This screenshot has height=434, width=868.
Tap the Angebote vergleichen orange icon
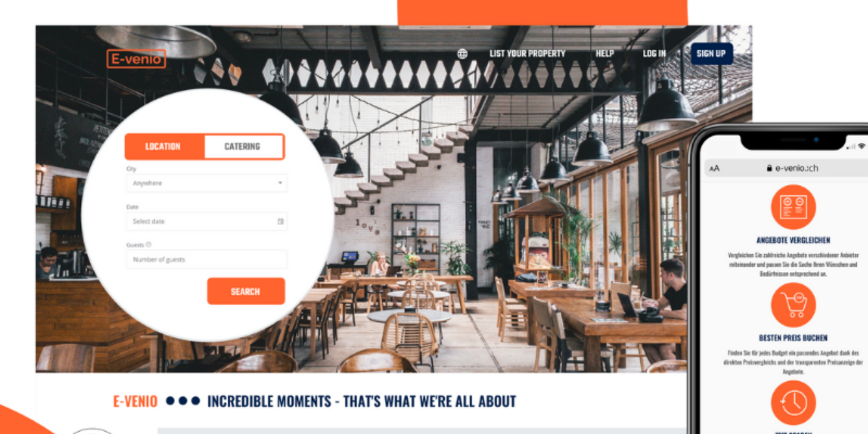pyautogui.click(x=793, y=207)
